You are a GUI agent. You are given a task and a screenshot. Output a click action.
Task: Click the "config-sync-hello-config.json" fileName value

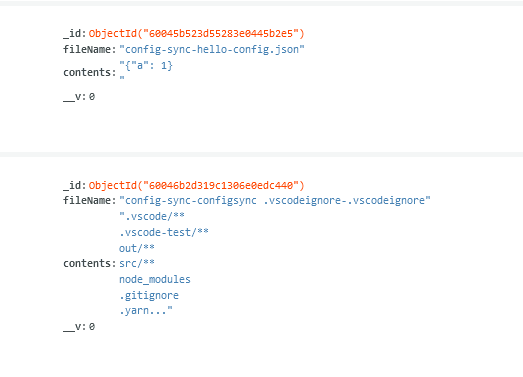point(212,50)
